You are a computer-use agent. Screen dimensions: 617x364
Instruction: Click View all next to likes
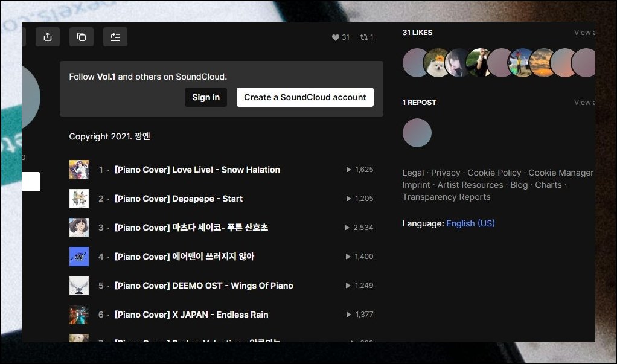584,33
